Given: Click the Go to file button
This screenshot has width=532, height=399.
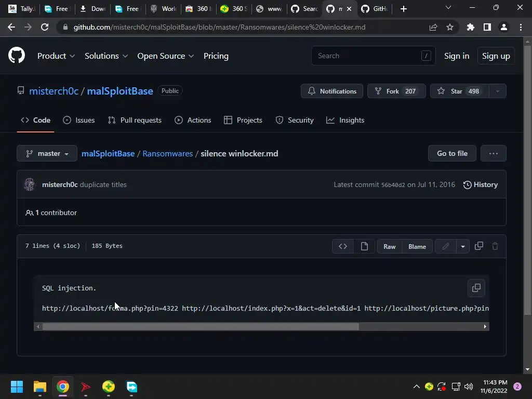Looking at the screenshot, I should point(452,153).
